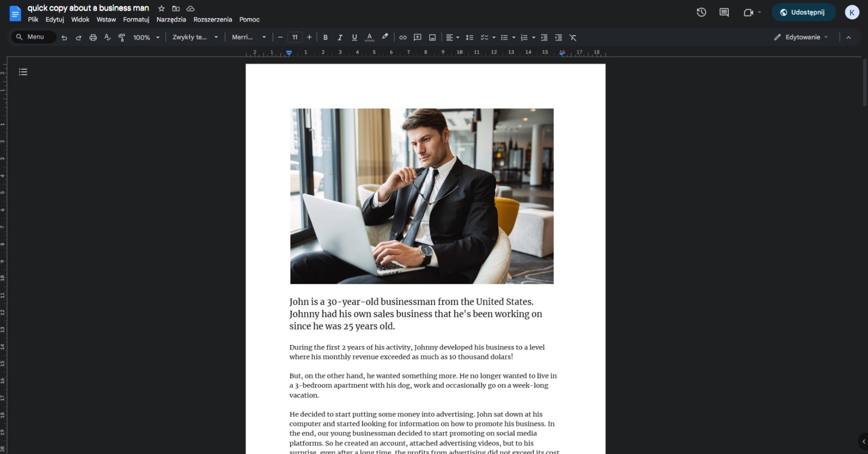This screenshot has height=454, width=868.
Task: Open the zoom level dropdown
Action: (x=145, y=37)
